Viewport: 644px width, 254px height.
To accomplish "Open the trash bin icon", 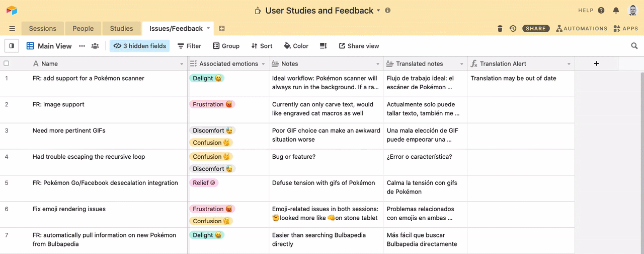I will 500,29.
